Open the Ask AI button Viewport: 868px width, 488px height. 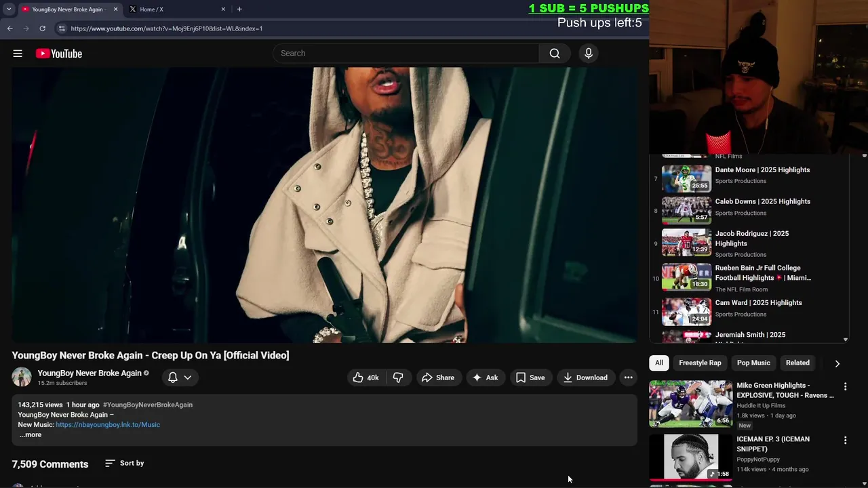coord(485,378)
